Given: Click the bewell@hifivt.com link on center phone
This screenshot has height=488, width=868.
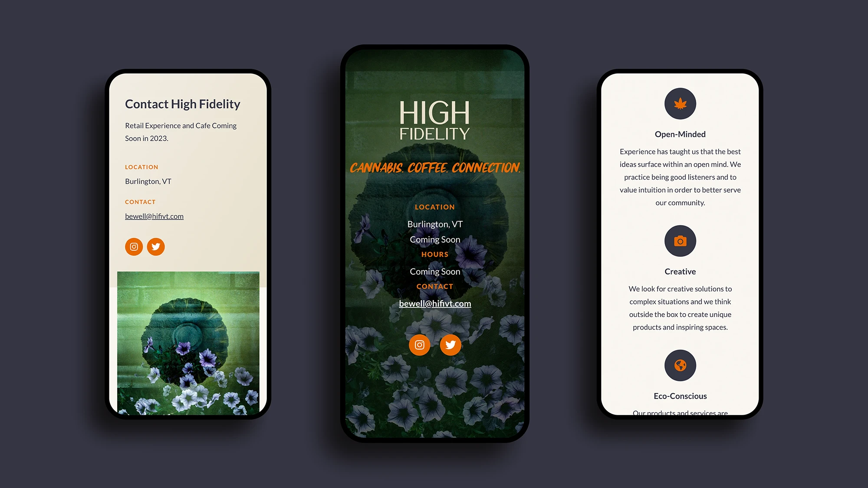Looking at the screenshot, I should coord(434,303).
